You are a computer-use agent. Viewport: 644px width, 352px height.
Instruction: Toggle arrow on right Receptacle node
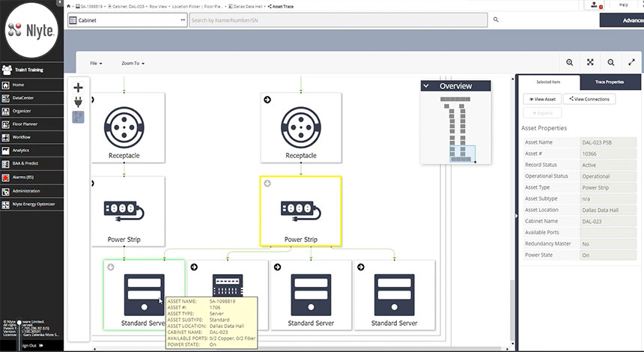pyautogui.click(x=267, y=100)
